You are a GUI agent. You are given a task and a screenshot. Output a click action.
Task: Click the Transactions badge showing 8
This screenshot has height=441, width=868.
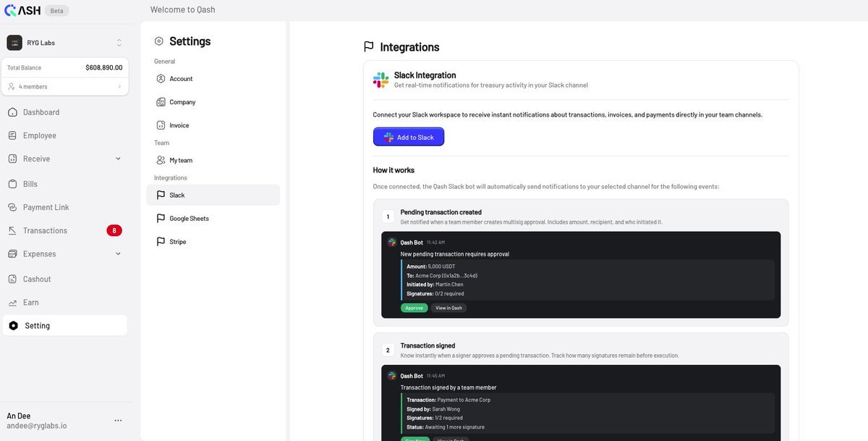point(114,230)
